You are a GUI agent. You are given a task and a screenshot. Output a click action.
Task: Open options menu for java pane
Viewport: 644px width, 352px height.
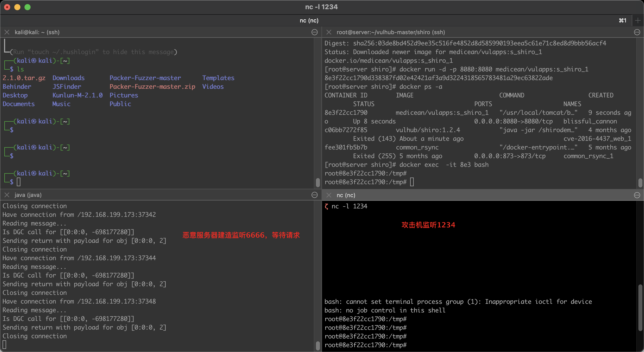(315, 195)
